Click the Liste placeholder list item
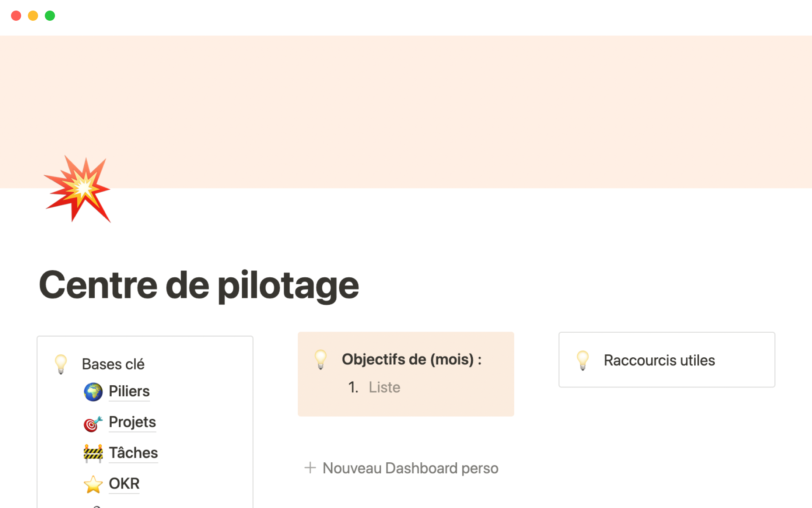 [384, 387]
